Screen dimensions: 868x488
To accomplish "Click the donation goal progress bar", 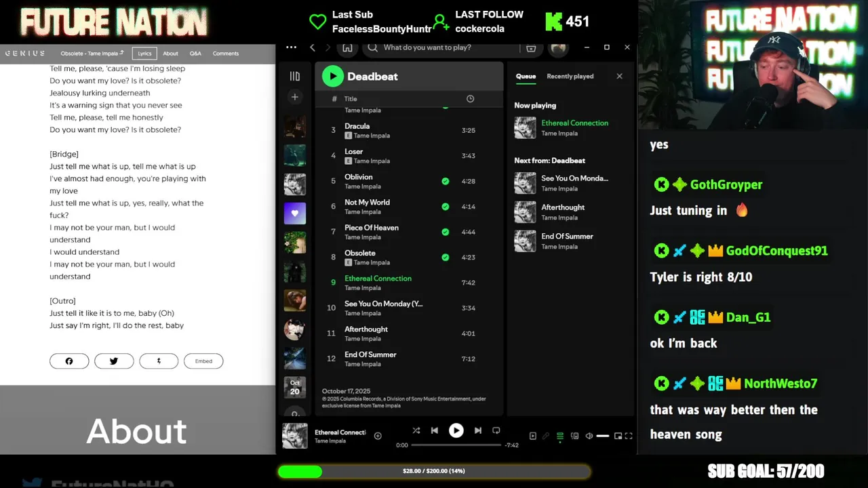I will (434, 471).
